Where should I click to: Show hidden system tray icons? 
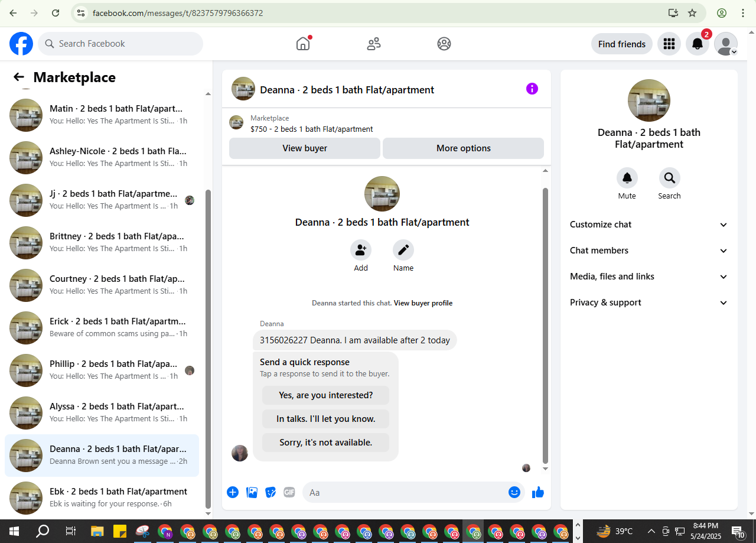tap(651, 531)
